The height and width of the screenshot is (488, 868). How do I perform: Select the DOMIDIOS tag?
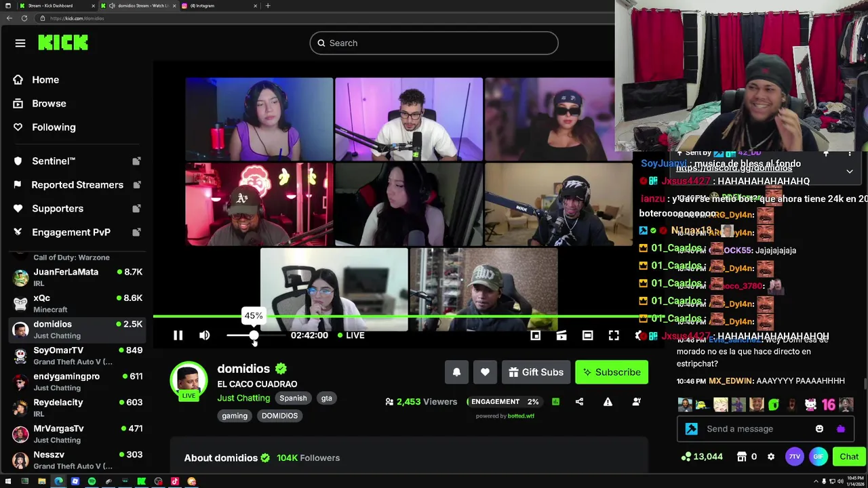279,416
